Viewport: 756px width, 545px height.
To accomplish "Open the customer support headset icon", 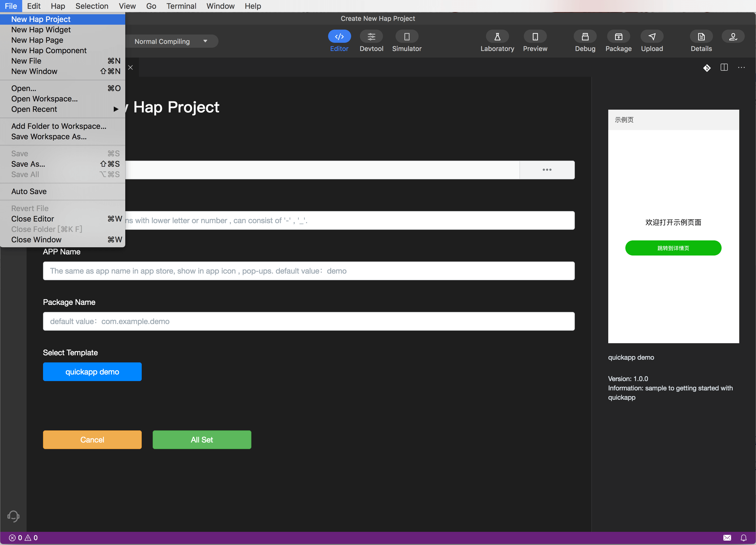I will tap(13, 516).
